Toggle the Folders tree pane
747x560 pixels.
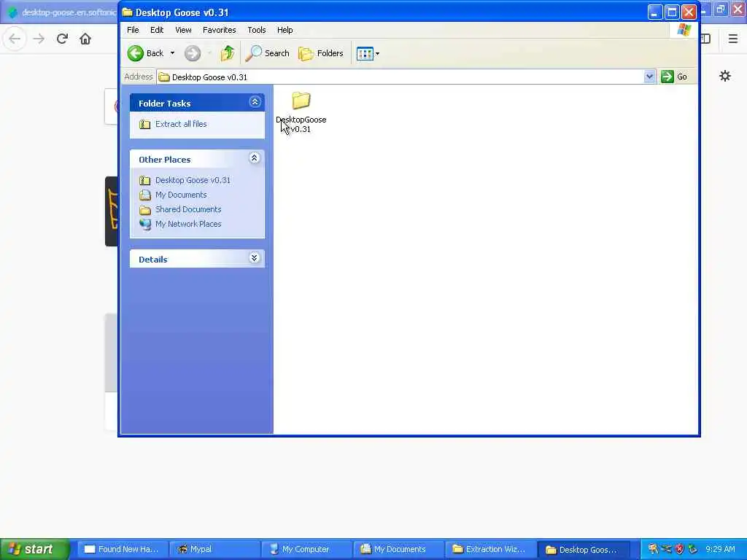coord(321,53)
